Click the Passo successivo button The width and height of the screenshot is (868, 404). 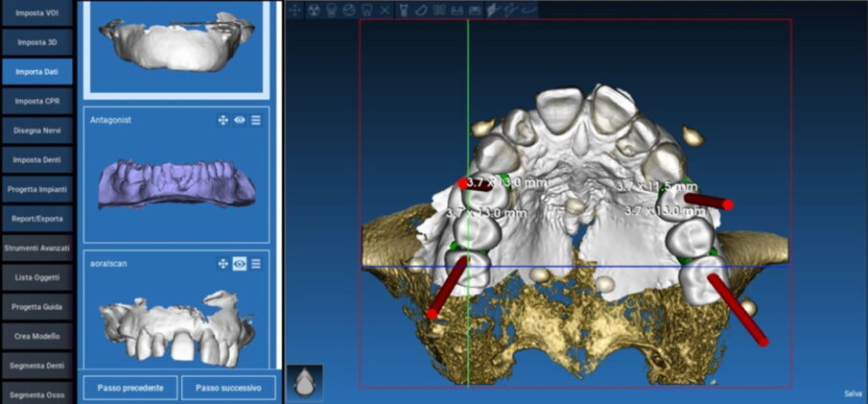coord(228,388)
